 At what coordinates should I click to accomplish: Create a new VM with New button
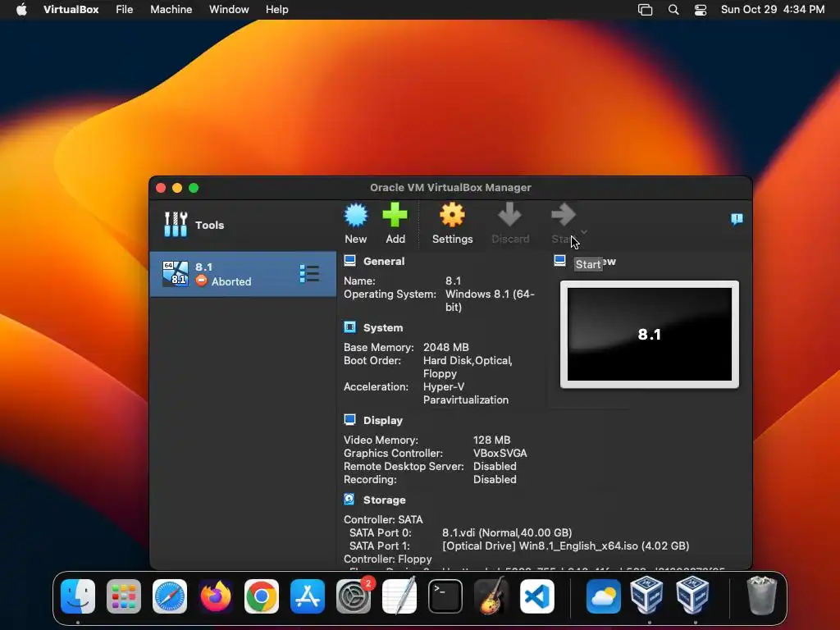(356, 223)
